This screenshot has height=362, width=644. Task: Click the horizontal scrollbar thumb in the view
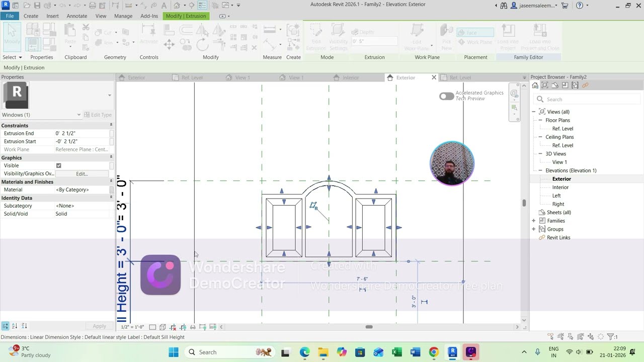click(369, 327)
